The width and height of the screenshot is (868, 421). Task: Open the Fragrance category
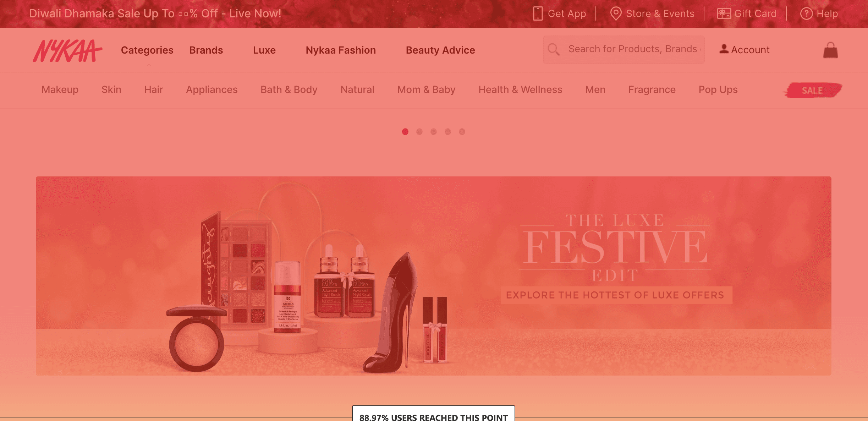[652, 89]
